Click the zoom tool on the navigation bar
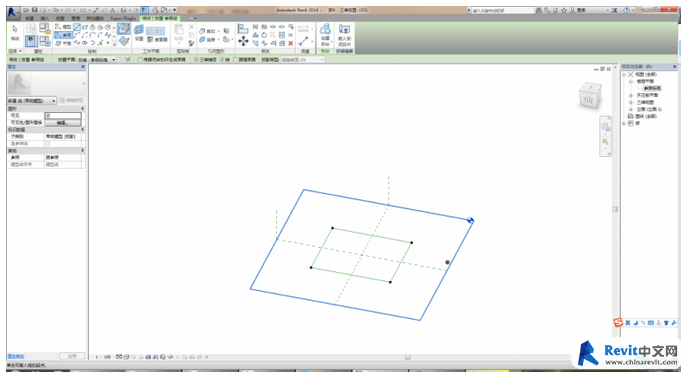The image size is (688, 374). [606, 142]
